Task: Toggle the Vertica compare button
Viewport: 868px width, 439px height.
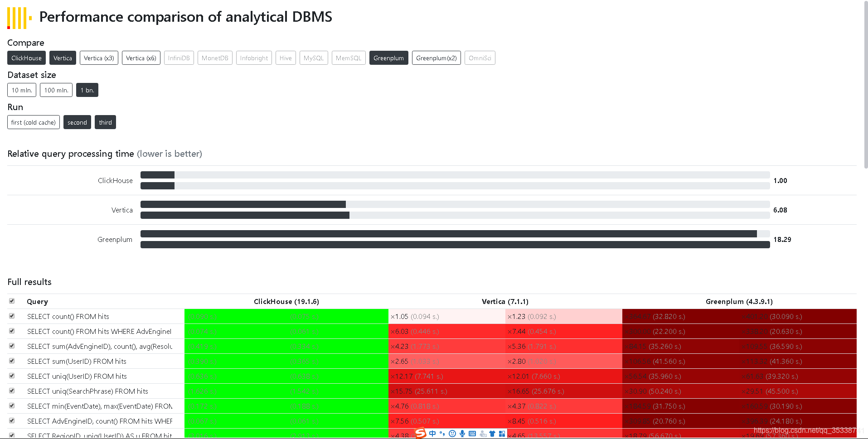Action: tap(63, 58)
